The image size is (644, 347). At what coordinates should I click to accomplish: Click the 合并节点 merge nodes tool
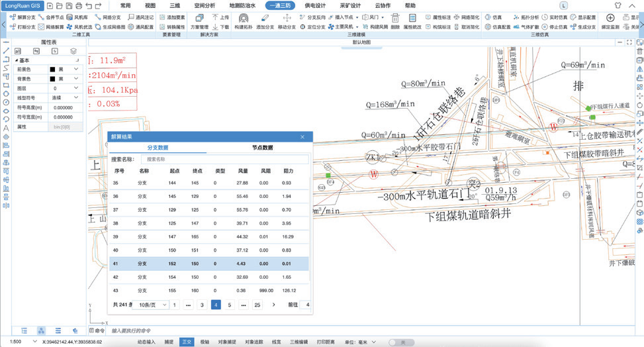click(x=51, y=17)
